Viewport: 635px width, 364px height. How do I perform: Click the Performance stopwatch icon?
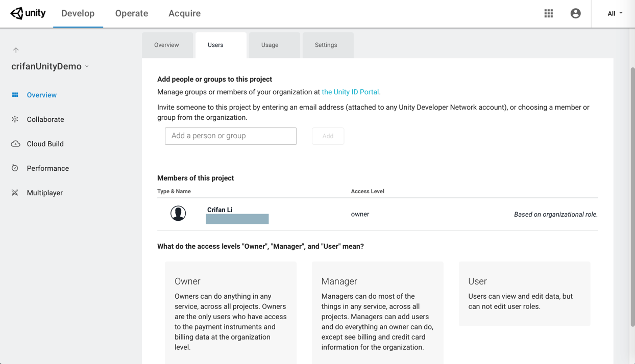[15, 168]
